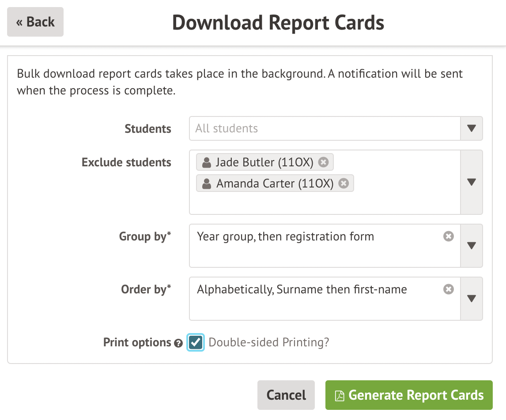Open Print options help tooltip
506x420 pixels.
pos(178,342)
